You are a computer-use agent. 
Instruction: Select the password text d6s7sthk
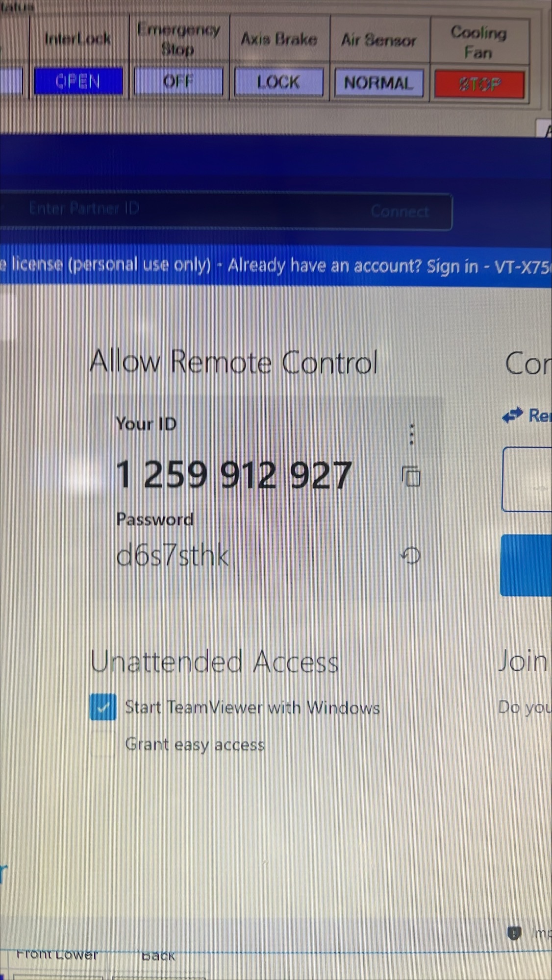172,556
